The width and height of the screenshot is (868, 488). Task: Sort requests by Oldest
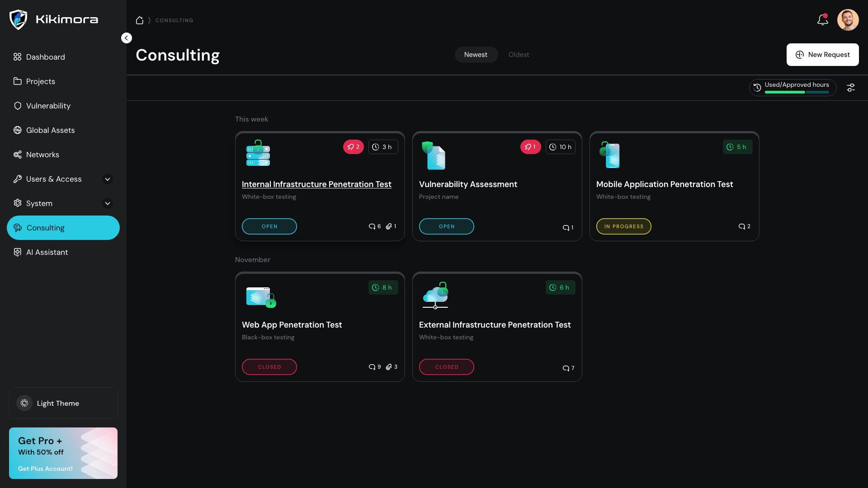(519, 55)
